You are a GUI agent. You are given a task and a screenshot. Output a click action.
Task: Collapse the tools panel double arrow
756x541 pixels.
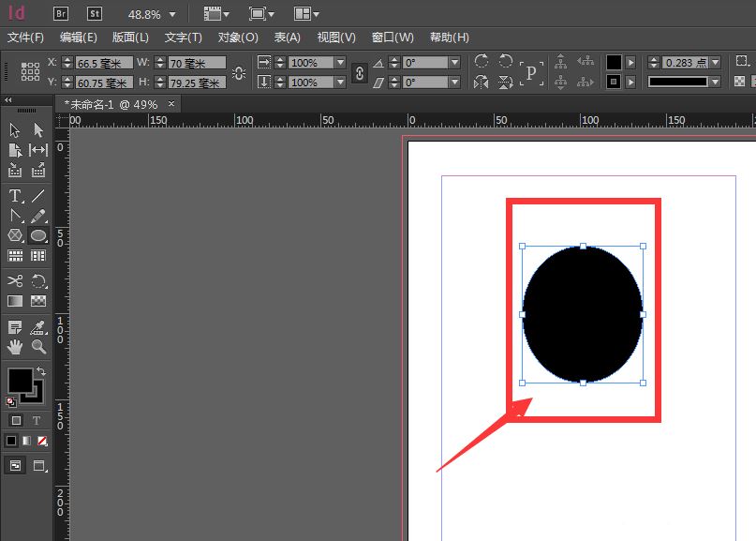point(7,100)
